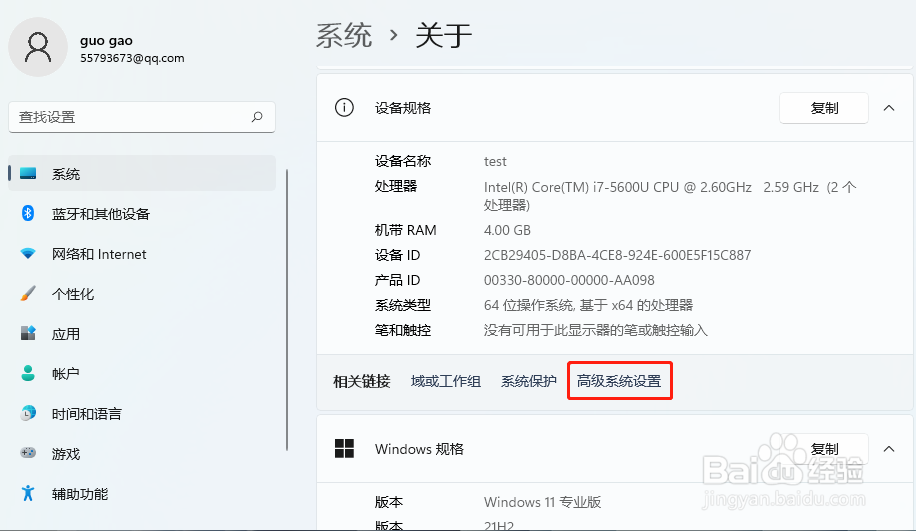Screen dimensions: 916x531
Task: Click the Bluetooth icon in sidebar
Action: [28, 213]
